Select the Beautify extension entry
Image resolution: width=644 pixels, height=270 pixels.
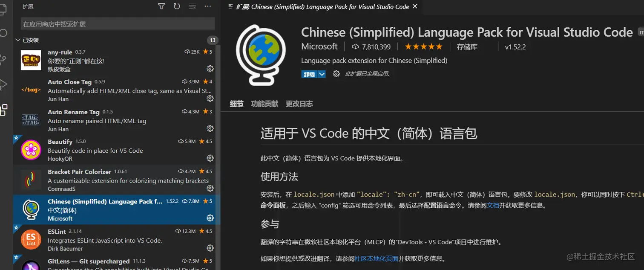(114, 150)
